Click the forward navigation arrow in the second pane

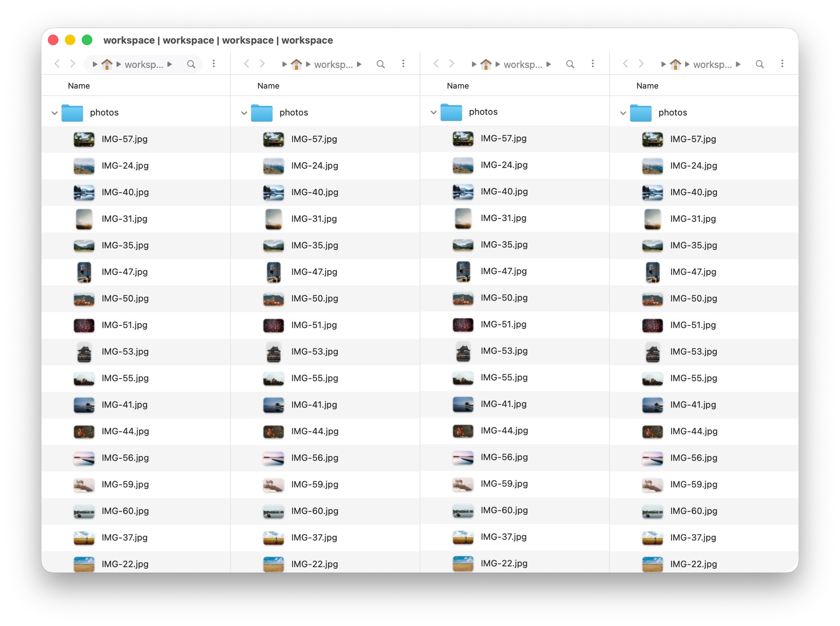point(262,64)
